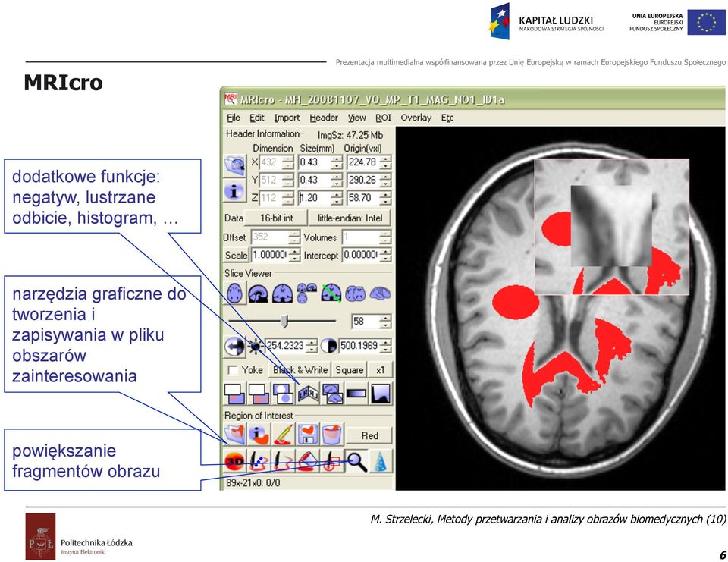Open ROI file with folder icon
Viewport: 728px width, 562px height.
[x=234, y=435]
